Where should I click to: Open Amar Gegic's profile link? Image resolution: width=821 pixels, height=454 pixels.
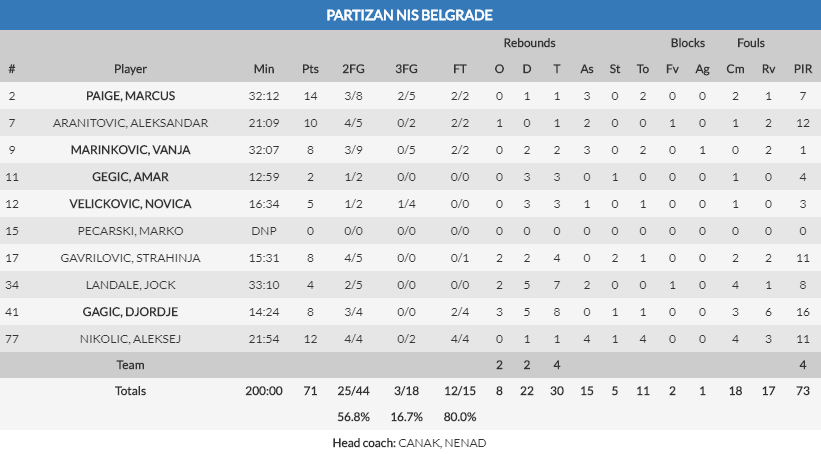click(131, 177)
